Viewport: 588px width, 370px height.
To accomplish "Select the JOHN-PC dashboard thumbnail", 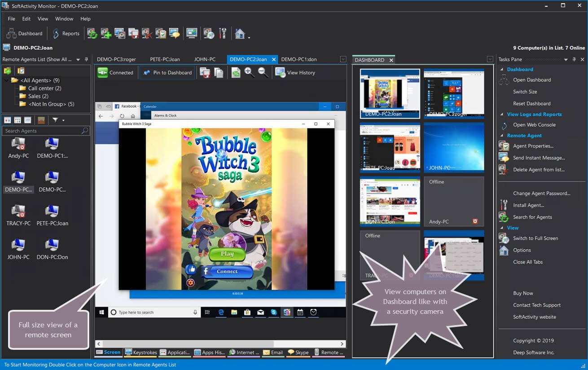I will click(x=454, y=147).
